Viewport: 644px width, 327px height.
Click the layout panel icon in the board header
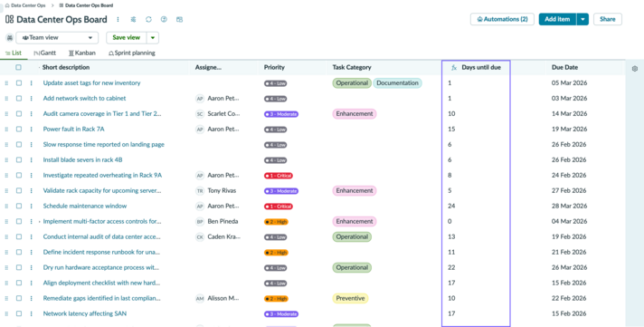tap(179, 19)
